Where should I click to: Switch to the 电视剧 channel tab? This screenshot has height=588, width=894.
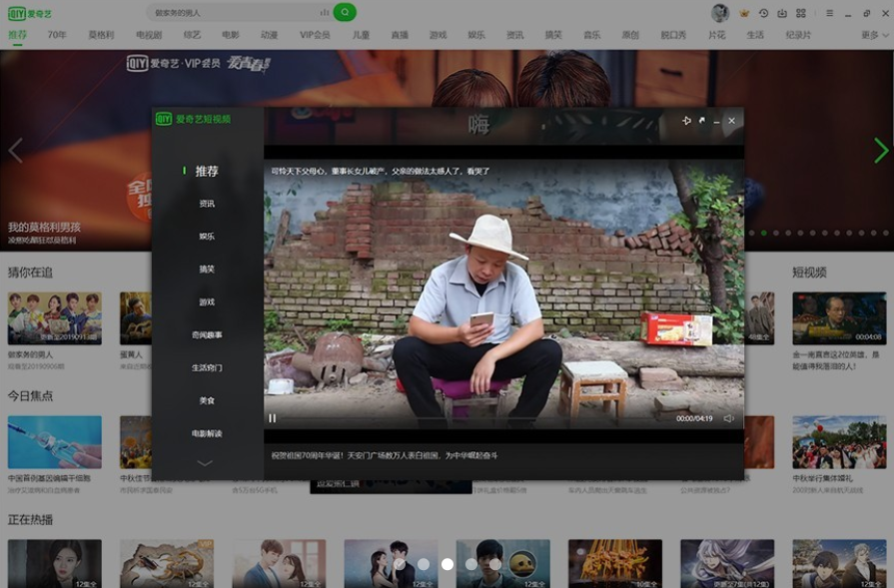149,35
